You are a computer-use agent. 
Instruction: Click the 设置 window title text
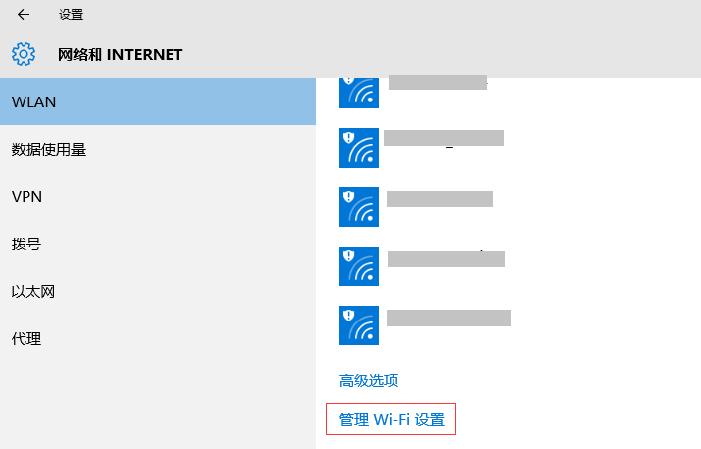pyautogui.click(x=71, y=15)
